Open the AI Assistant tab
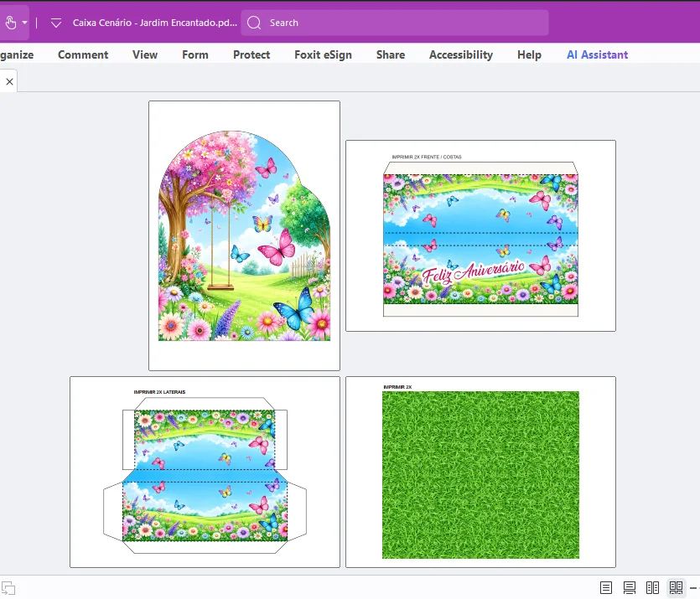The height and width of the screenshot is (599, 700). [x=598, y=54]
